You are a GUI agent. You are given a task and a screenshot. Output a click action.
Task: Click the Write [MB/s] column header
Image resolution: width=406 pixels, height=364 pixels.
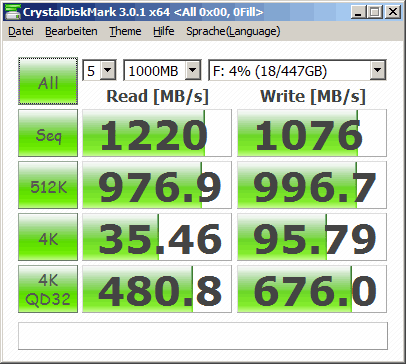point(313,96)
